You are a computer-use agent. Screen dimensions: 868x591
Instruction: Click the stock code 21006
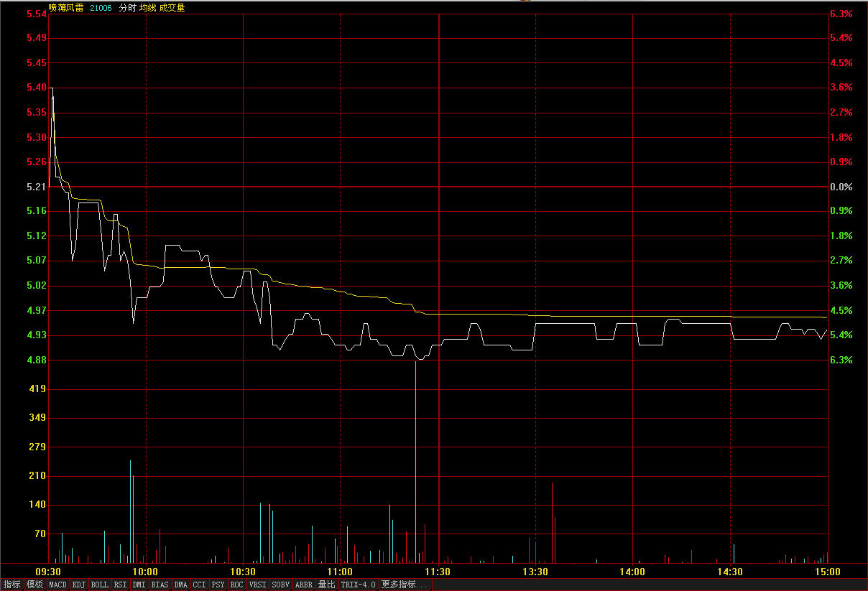(x=101, y=8)
